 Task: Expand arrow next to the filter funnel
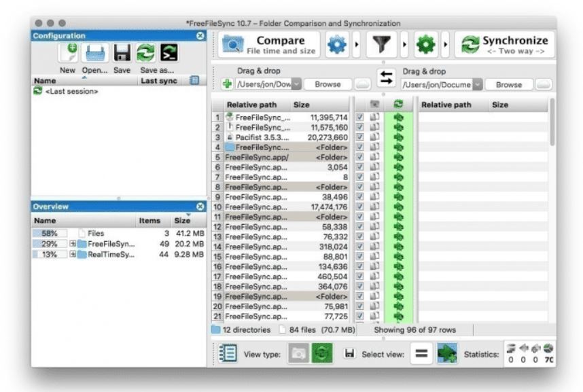[x=404, y=45]
